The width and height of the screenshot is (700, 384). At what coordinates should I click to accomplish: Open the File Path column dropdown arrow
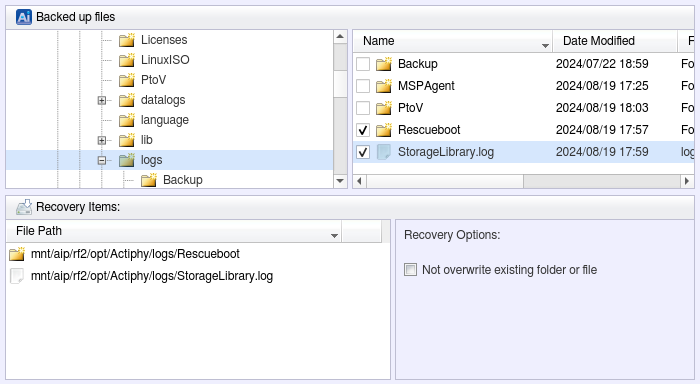click(334, 235)
